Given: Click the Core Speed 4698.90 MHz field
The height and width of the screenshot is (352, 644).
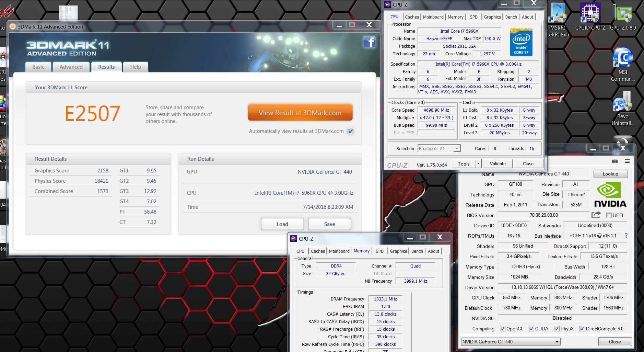Looking at the screenshot, I should (x=436, y=110).
